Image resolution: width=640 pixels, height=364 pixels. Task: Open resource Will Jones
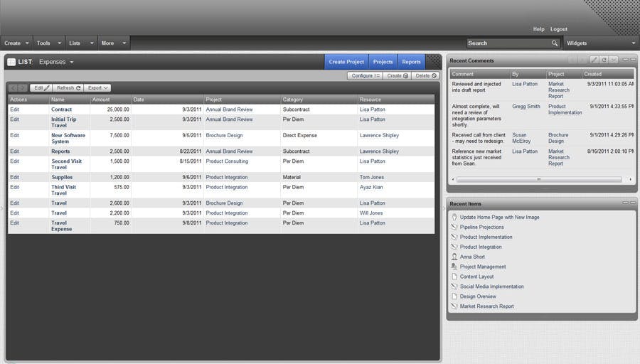[371, 213]
